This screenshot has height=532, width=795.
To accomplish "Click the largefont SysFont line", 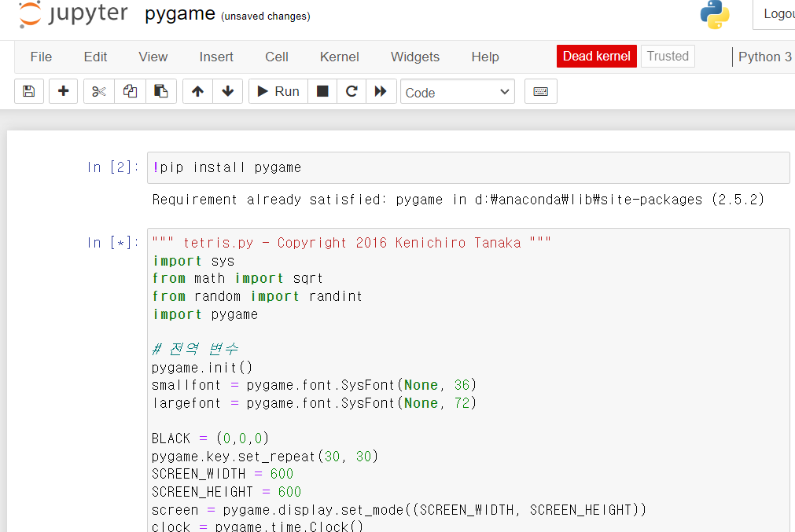I will click(315, 403).
